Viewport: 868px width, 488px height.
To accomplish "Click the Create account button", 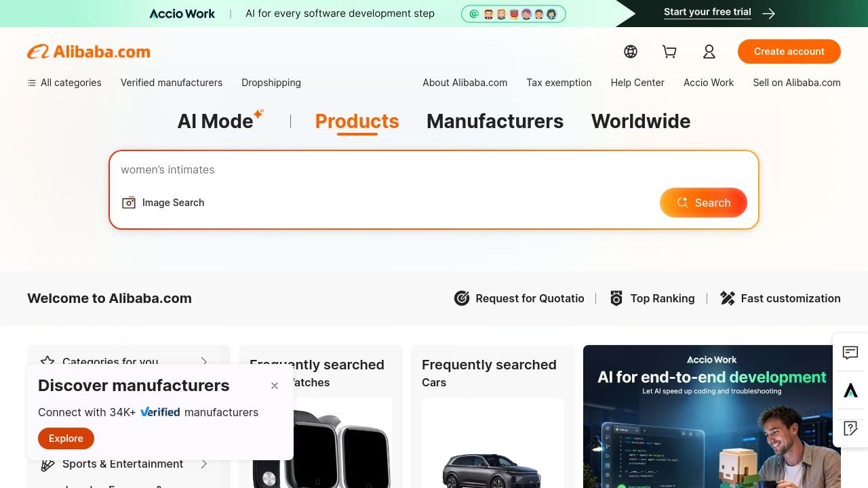I will click(789, 52).
